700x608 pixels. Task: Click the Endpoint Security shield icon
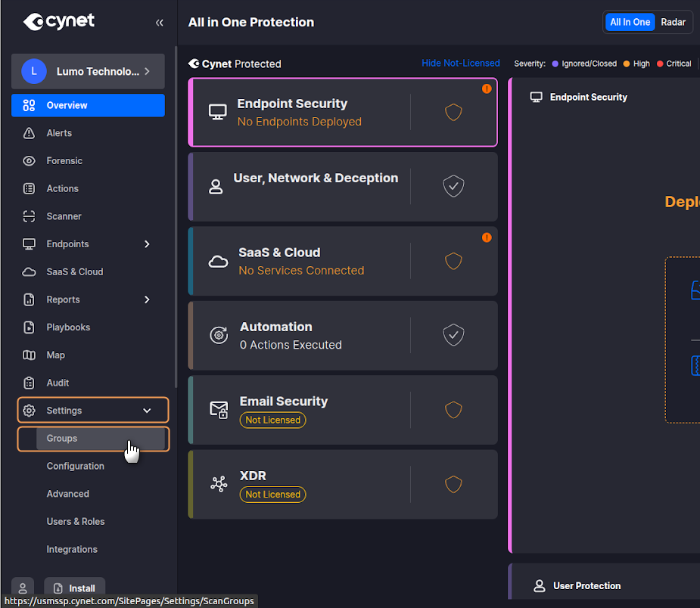(453, 112)
